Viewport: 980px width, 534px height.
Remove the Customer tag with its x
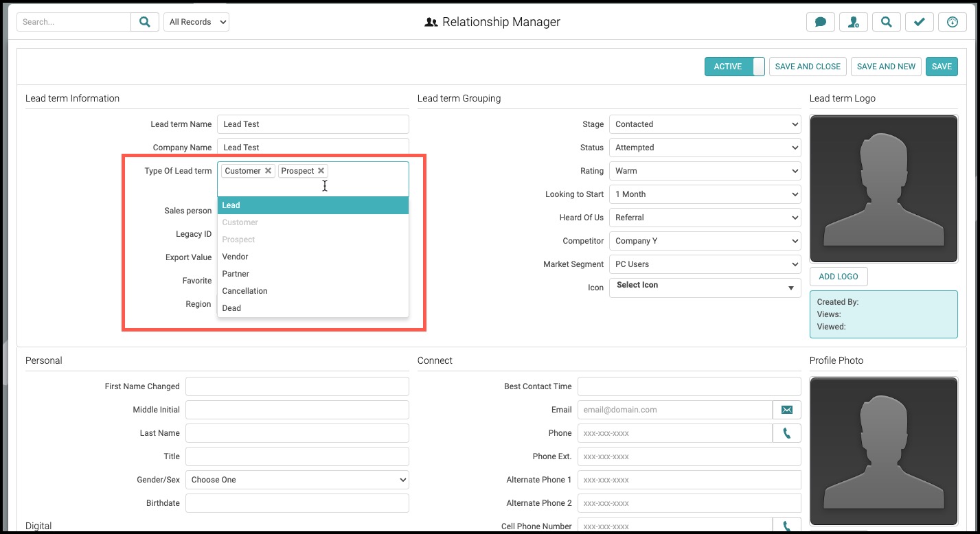click(x=268, y=171)
